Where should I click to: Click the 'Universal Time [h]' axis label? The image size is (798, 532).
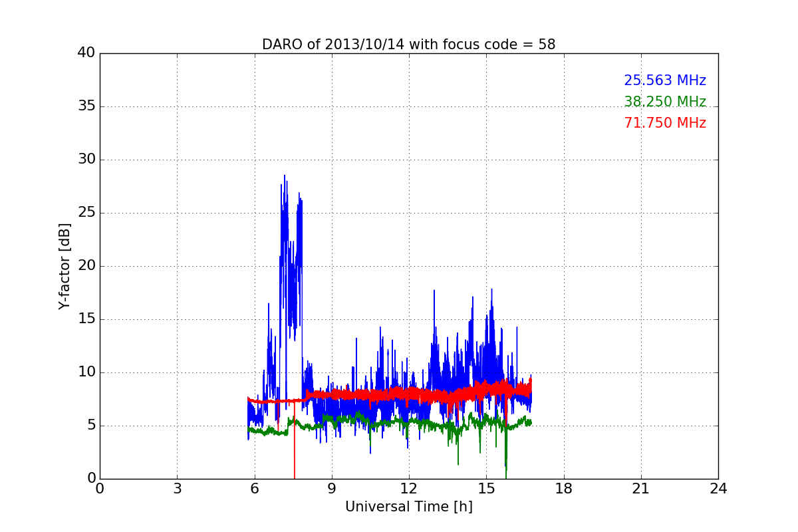pyautogui.click(x=408, y=507)
